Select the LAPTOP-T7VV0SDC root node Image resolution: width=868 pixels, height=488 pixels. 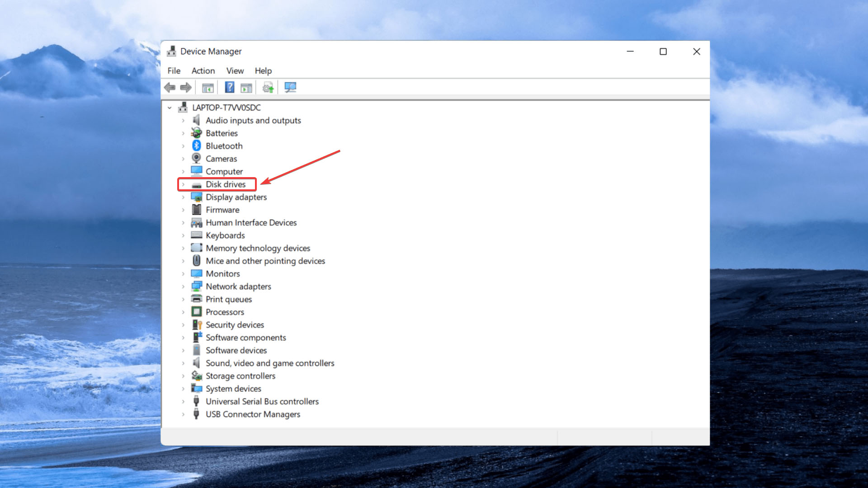(226, 107)
